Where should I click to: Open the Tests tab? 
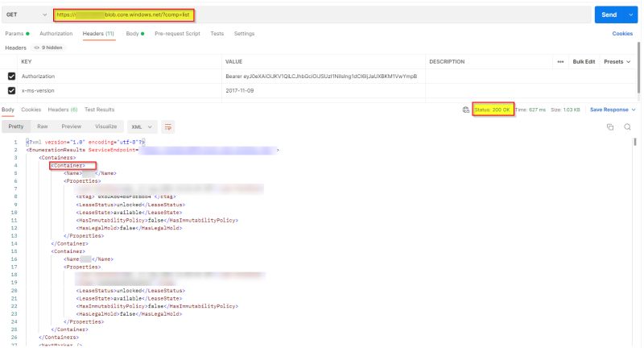(217, 34)
